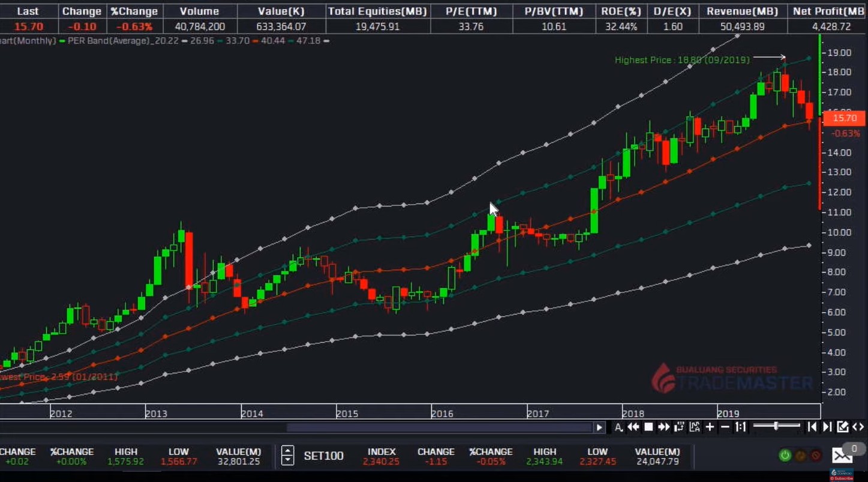Viewport: 868px width, 482px height.
Task: Click the LOW value 1,566.77 in ticker
Action: pos(179,462)
